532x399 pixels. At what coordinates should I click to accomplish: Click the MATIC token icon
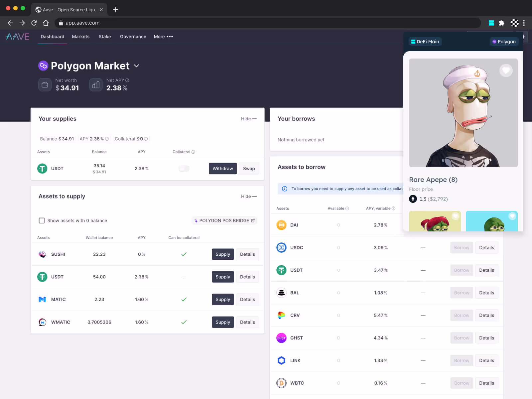coord(42,300)
